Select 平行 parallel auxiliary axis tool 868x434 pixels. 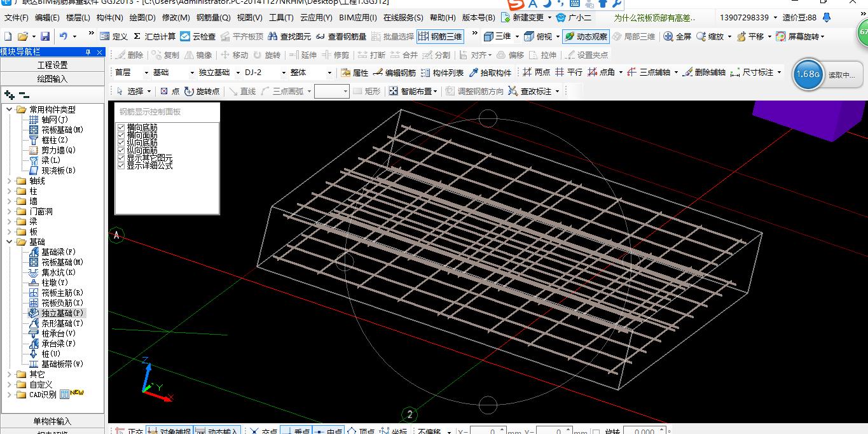click(x=568, y=73)
